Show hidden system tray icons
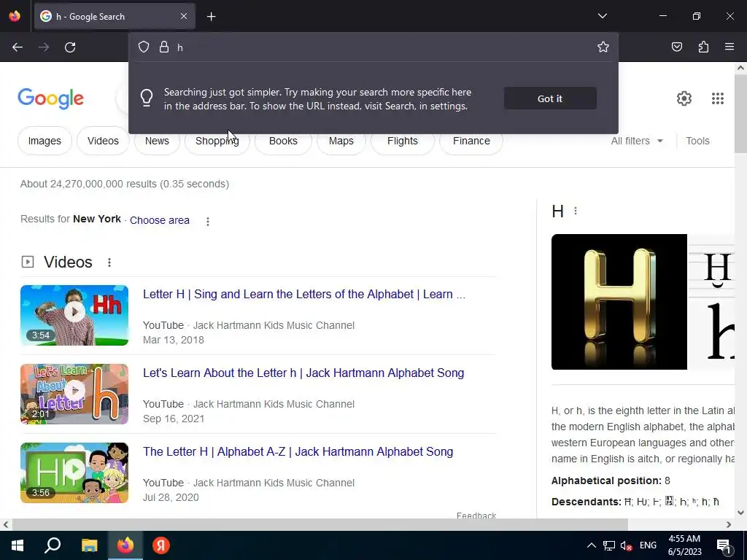The height and width of the screenshot is (560, 747). coord(591,545)
